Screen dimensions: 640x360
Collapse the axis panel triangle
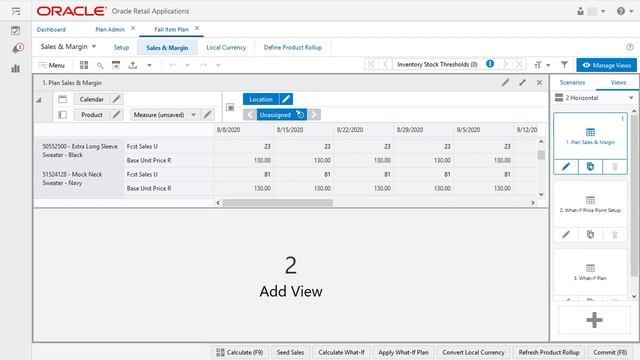pyautogui.click(x=39, y=100)
